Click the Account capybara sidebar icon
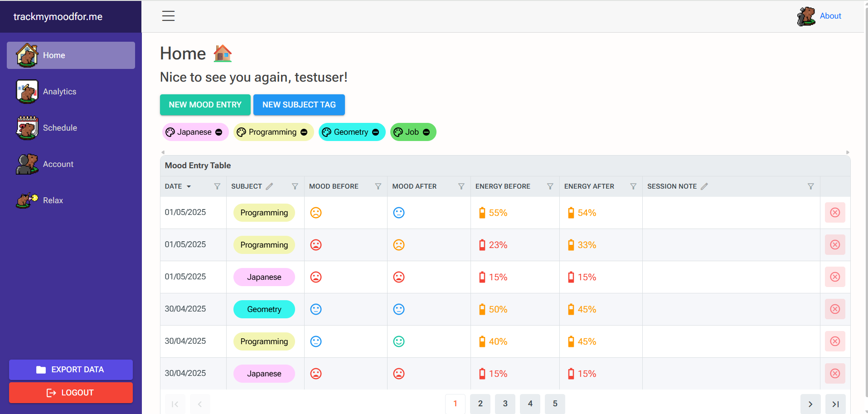Viewport: 868px width, 414px height. coord(27,164)
